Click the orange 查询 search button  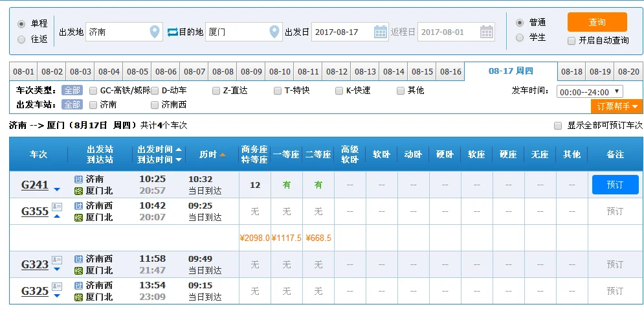point(597,22)
